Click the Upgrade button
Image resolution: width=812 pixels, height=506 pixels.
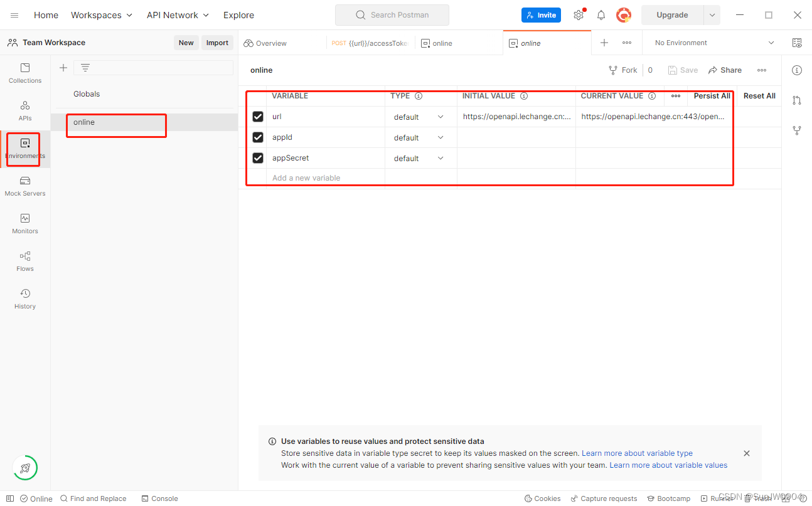pos(672,15)
